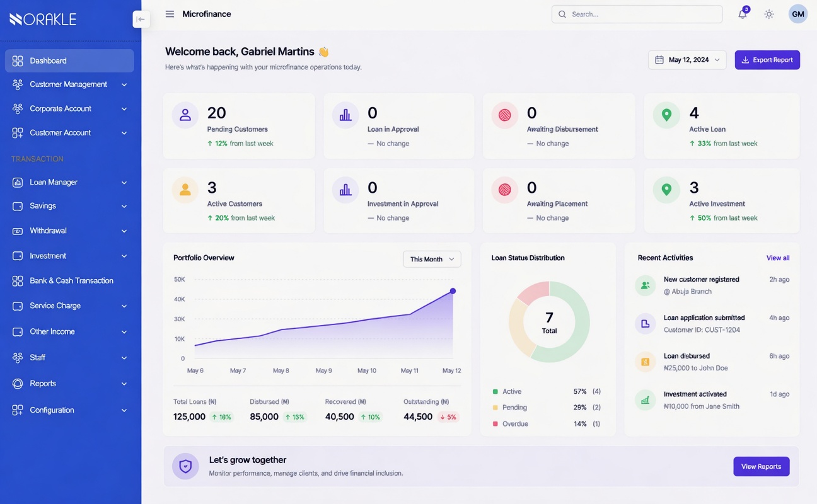This screenshot has width=817, height=504.
Task: Click the Export Report button
Action: [x=767, y=60]
